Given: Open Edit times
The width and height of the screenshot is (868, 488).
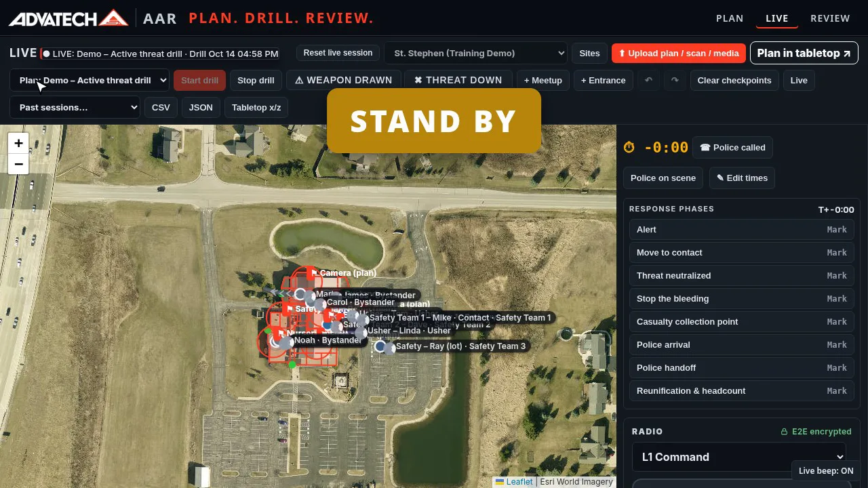Looking at the screenshot, I should click(742, 178).
